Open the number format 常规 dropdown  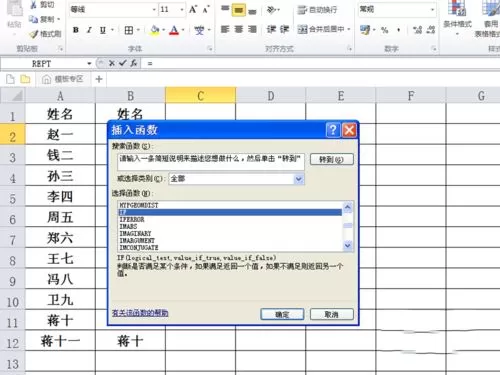pyautogui.click(x=432, y=9)
